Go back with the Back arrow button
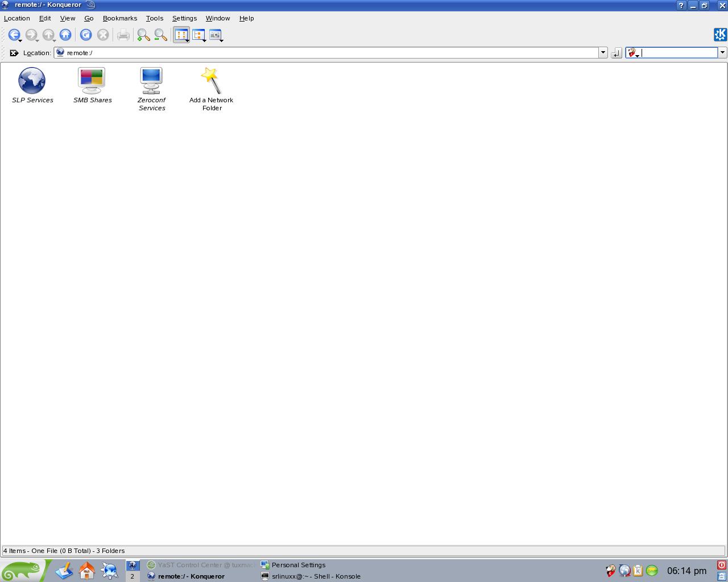Viewport: 728px width, 582px height. [x=14, y=35]
